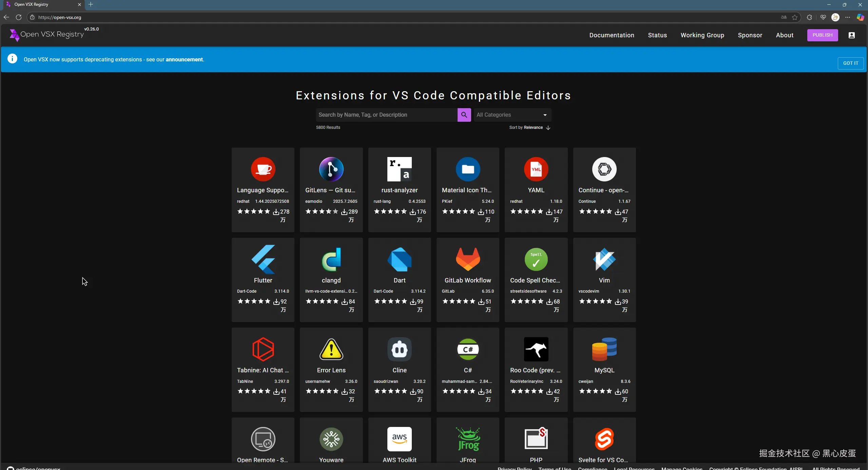Open the MySQL database extension icon
This screenshot has width=868, height=470.
tap(604, 349)
